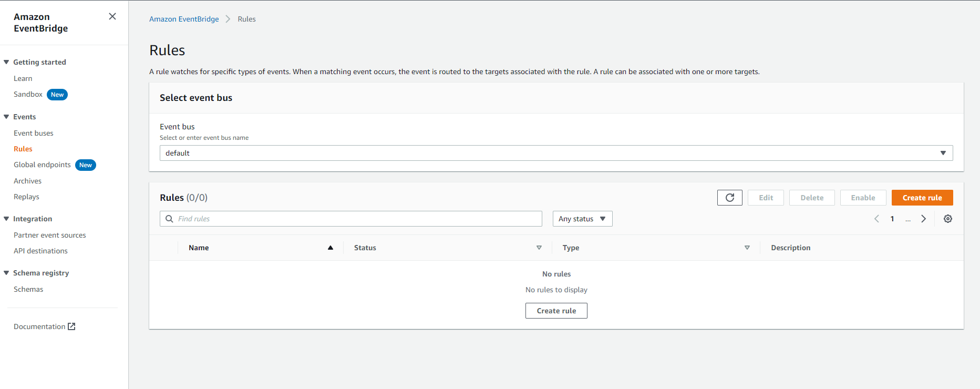Open Documentation external link
The width and height of the screenshot is (980, 389).
coord(45,326)
